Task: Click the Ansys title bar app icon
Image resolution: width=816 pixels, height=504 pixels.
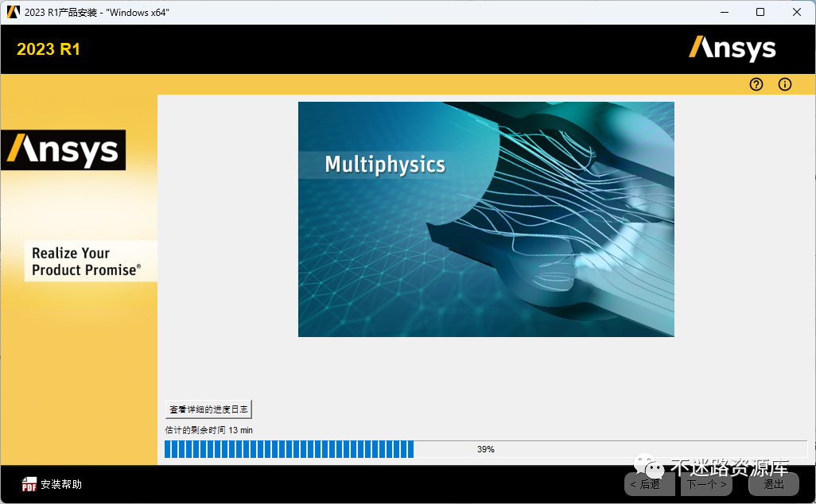Action: point(13,12)
